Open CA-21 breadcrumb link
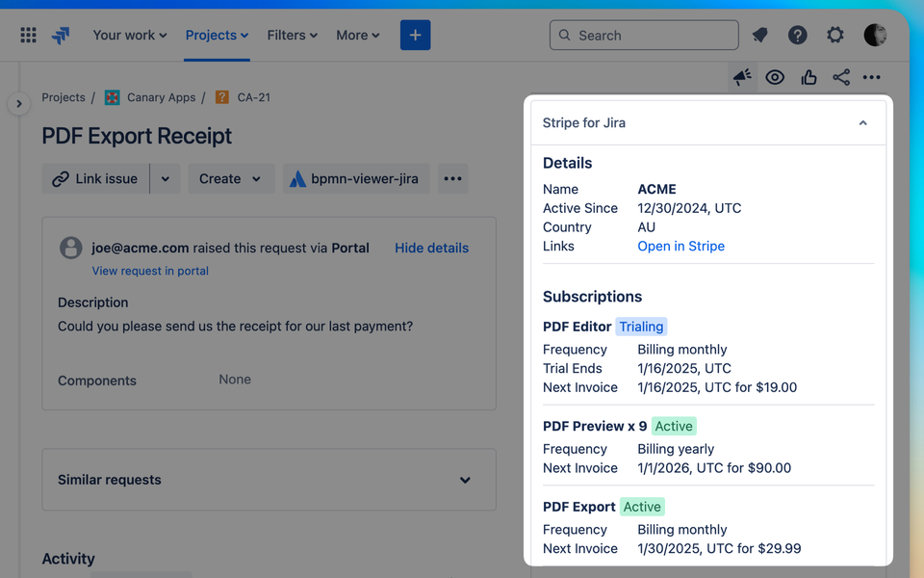The height and width of the screenshot is (578, 924). tap(254, 97)
